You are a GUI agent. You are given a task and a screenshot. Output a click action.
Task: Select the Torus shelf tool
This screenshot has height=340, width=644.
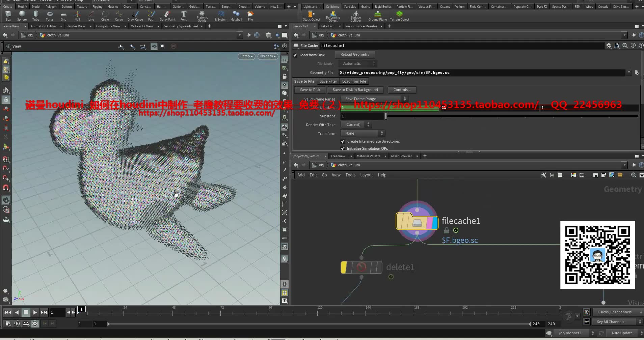[50, 16]
